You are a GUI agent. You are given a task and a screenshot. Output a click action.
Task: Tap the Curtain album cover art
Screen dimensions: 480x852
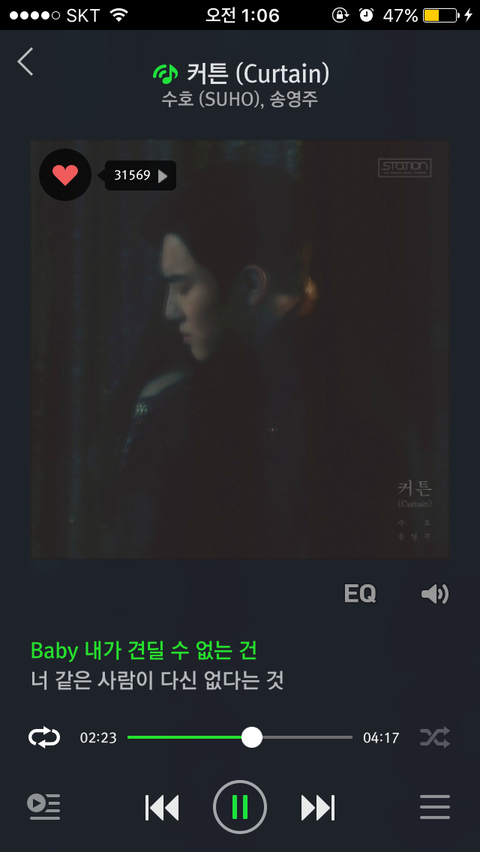pyautogui.click(x=240, y=349)
